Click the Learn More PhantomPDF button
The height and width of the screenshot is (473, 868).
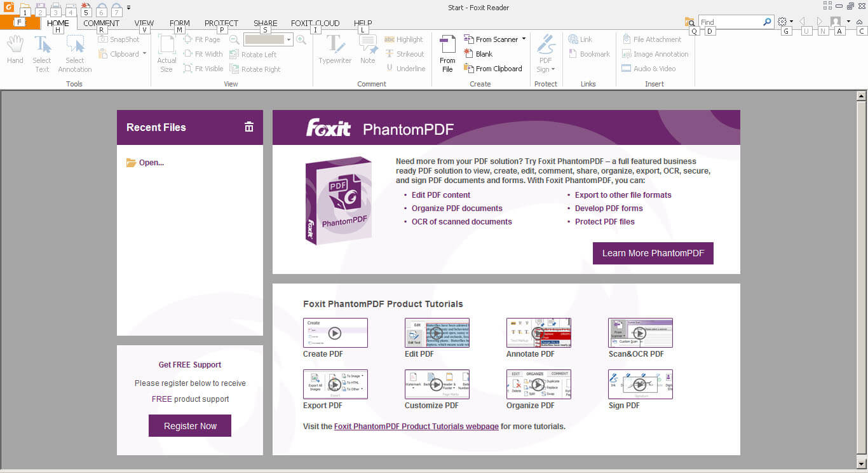tap(653, 253)
